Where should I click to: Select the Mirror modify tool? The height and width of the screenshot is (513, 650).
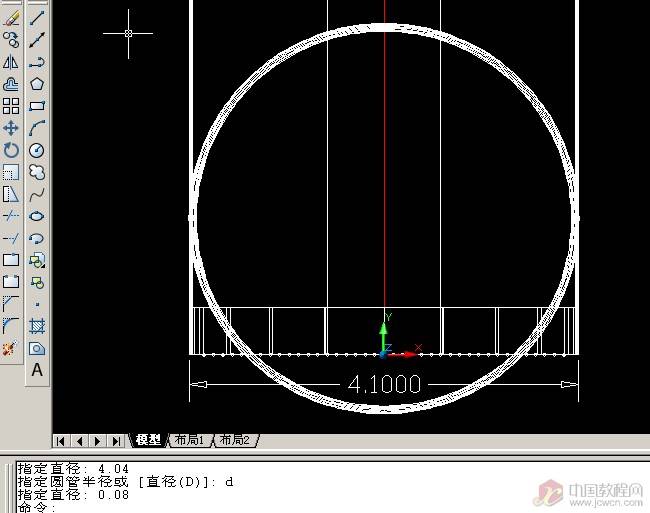[x=11, y=62]
